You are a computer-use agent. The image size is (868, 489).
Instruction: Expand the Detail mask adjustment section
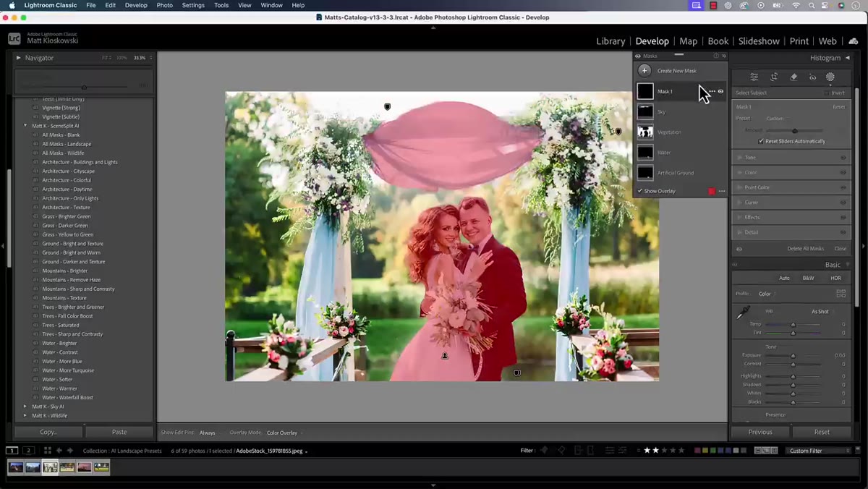(739, 232)
